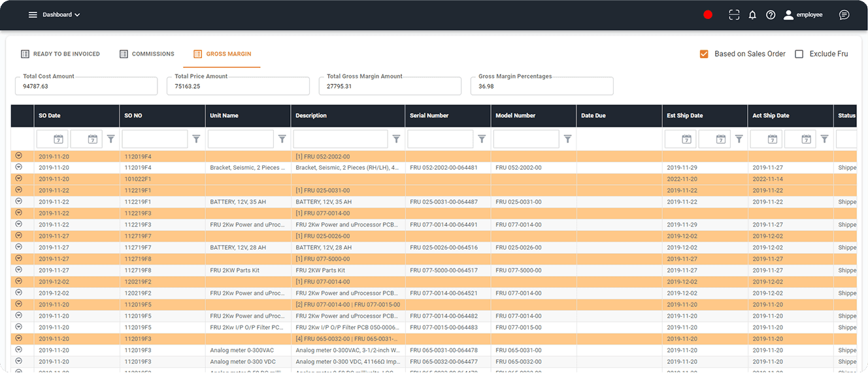Screen dimensions: 868x373
Task: Switch to Ready To Be Invoiced tab
Action: tap(60, 54)
